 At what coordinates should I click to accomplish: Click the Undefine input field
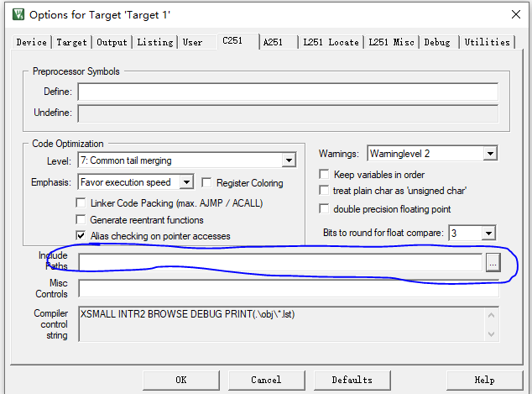pyautogui.click(x=288, y=113)
